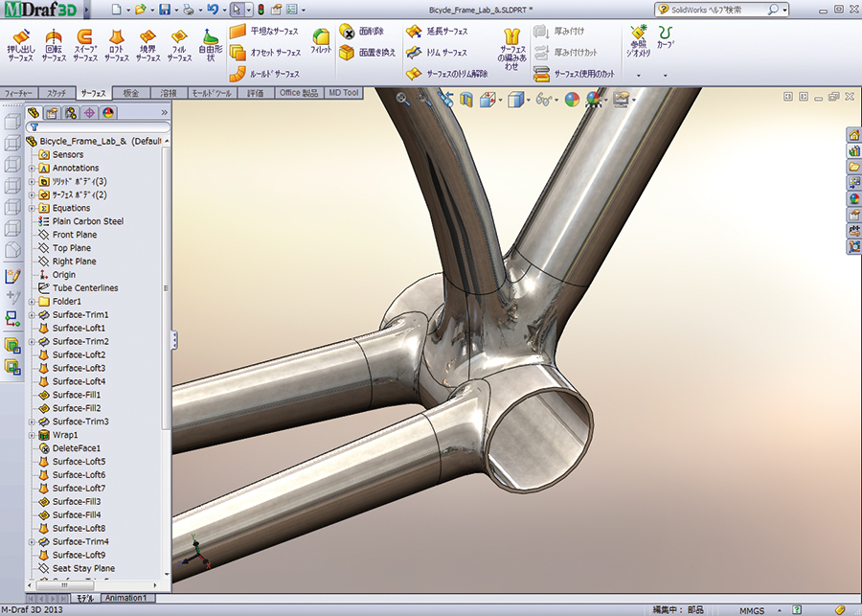Open the PropertyManager tab icon

point(51,113)
